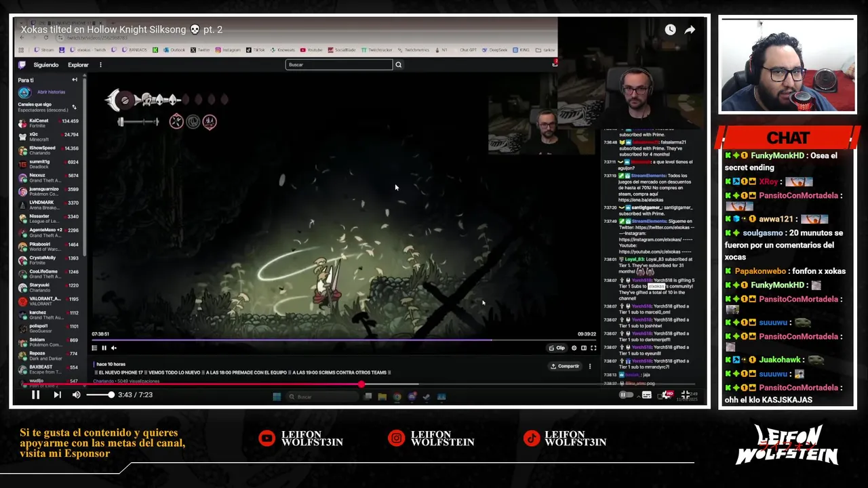
Task: Open CooLifeGame channel in sidebar
Action: 49,274
